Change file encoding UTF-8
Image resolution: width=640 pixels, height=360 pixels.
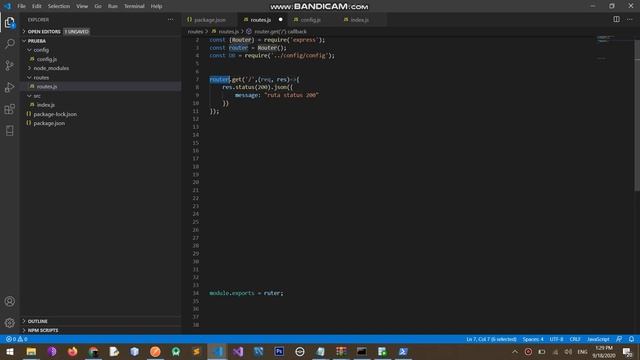click(x=556, y=339)
